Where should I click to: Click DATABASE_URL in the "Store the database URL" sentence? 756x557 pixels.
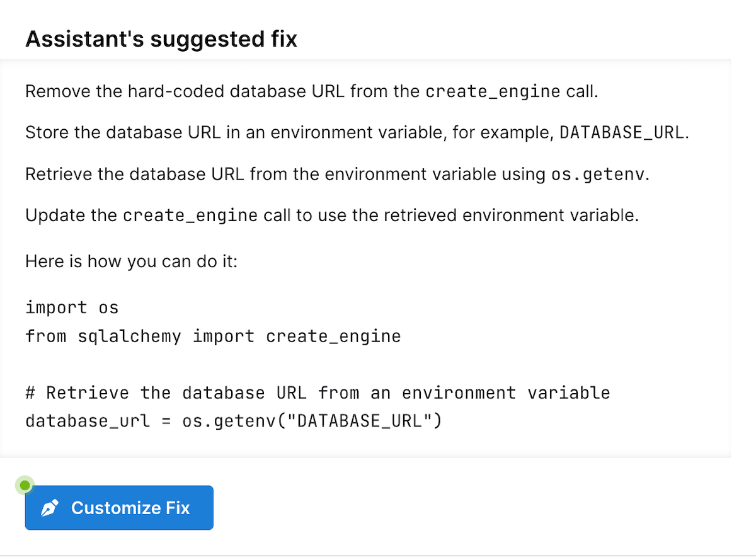(621, 134)
